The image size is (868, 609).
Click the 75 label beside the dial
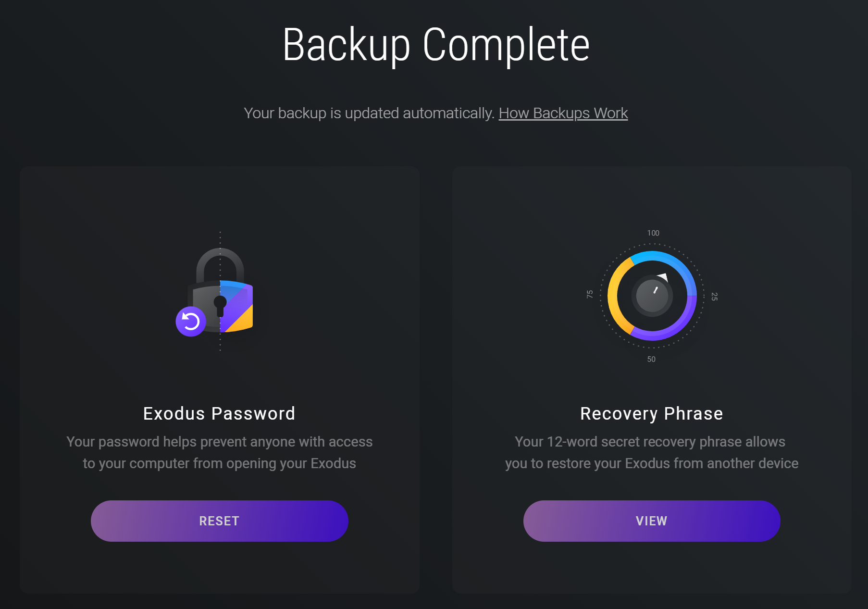click(590, 294)
